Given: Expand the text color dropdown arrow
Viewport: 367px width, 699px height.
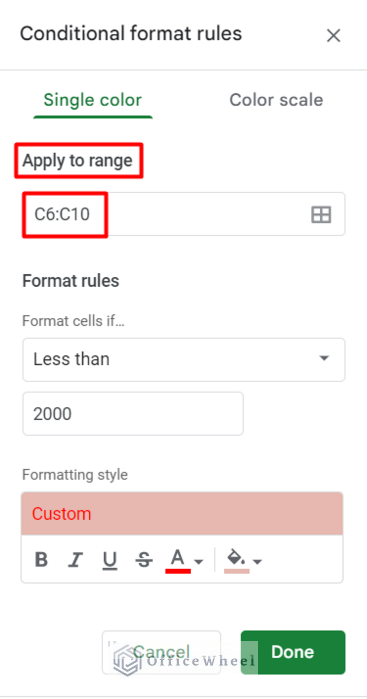Looking at the screenshot, I should [x=199, y=561].
